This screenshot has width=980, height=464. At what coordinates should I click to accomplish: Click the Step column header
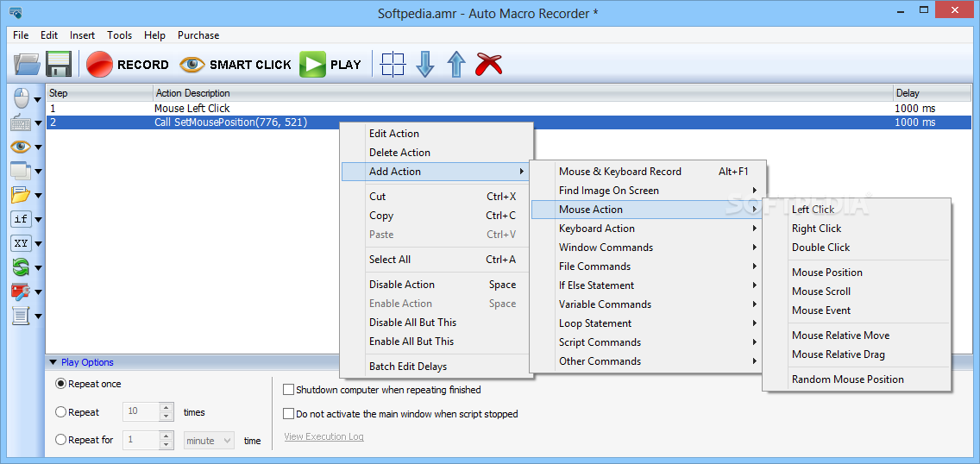pyautogui.click(x=99, y=93)
